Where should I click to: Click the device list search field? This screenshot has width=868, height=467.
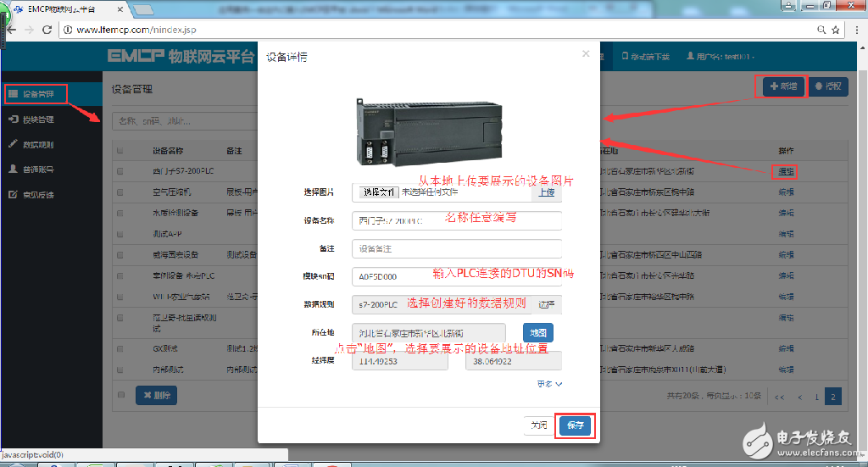coord(185,120)
